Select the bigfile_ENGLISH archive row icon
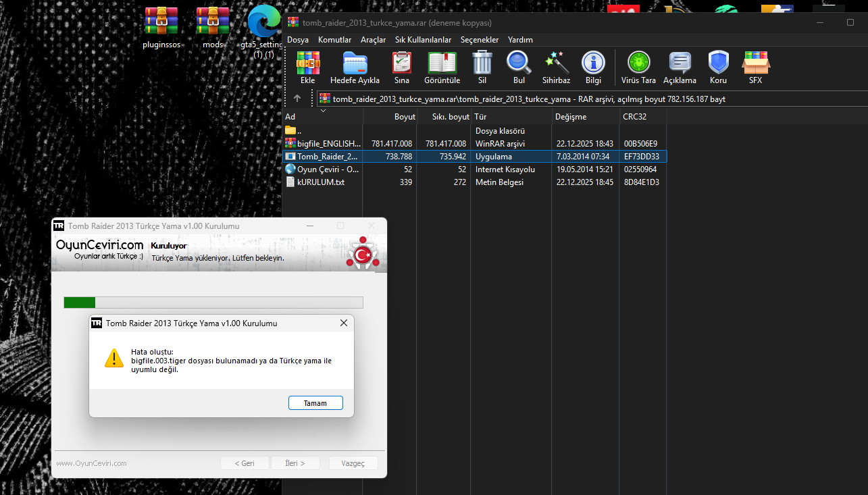Screen dimensions: 868x495 coord(290,143)
